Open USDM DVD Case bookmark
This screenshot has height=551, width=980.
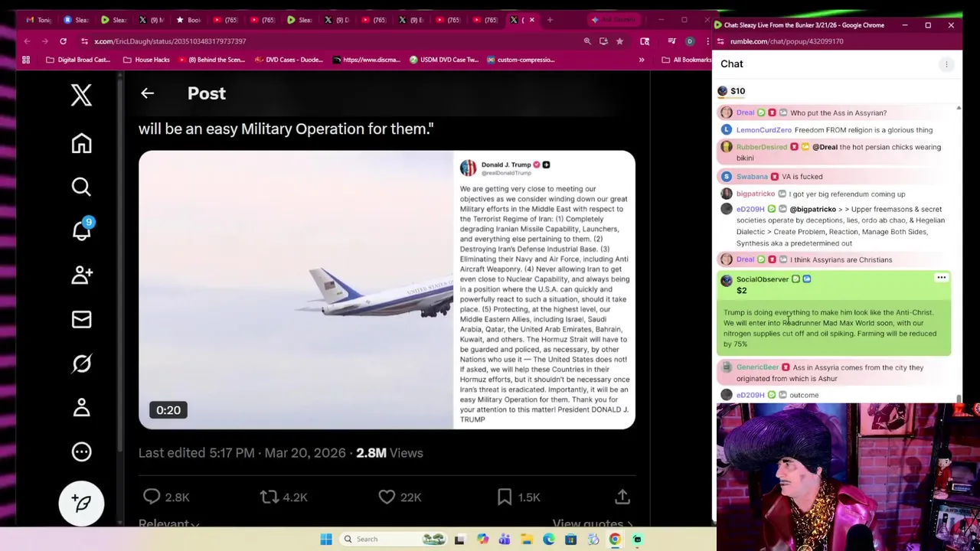[x=443, y=60]
